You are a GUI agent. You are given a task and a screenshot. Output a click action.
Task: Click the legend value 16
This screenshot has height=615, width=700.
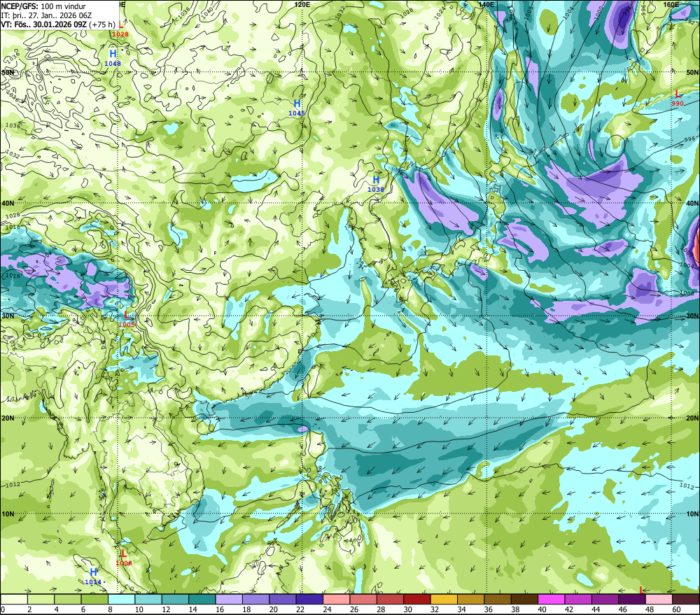(x=219, y=609)
